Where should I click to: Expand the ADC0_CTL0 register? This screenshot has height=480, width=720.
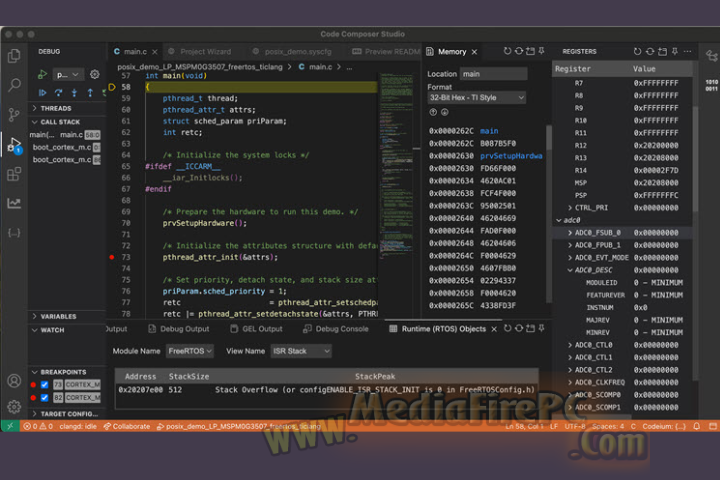tap(570, 345)
